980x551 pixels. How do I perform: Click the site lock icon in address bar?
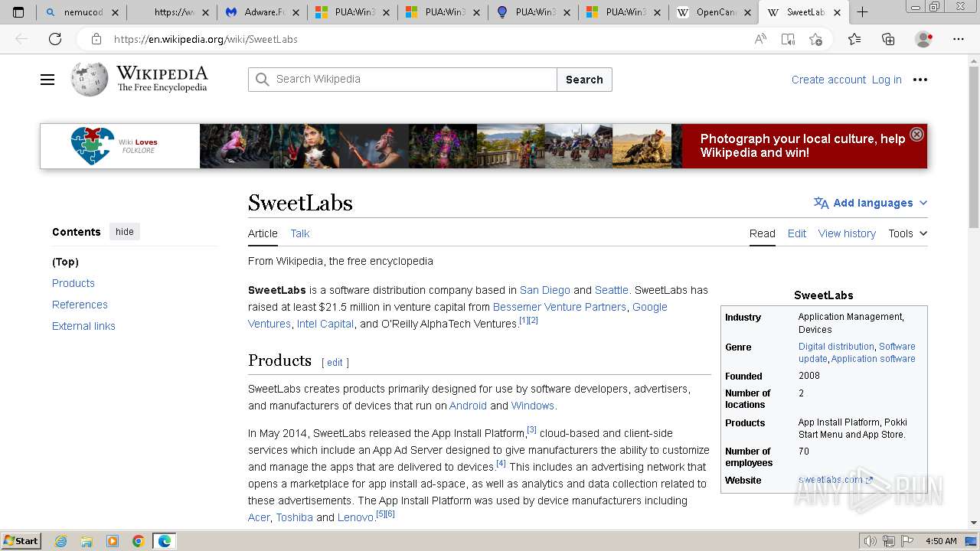click(x=96, y=39)
